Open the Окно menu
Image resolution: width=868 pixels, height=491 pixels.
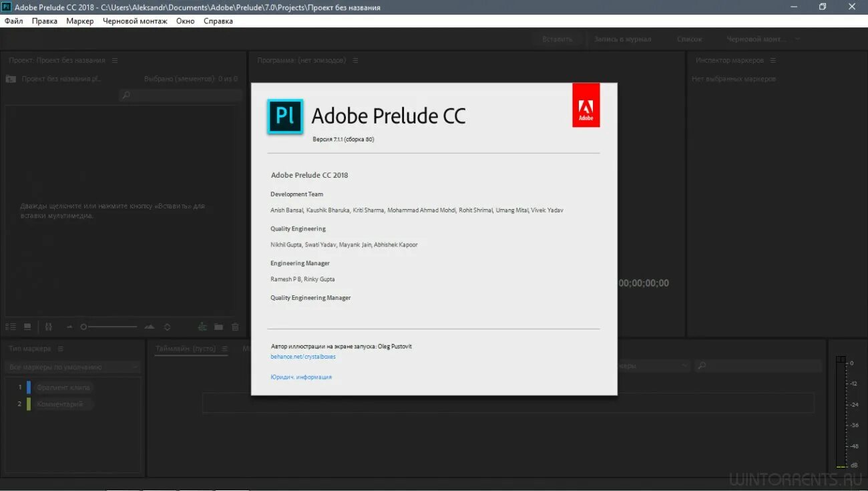(x=186, y=21)
